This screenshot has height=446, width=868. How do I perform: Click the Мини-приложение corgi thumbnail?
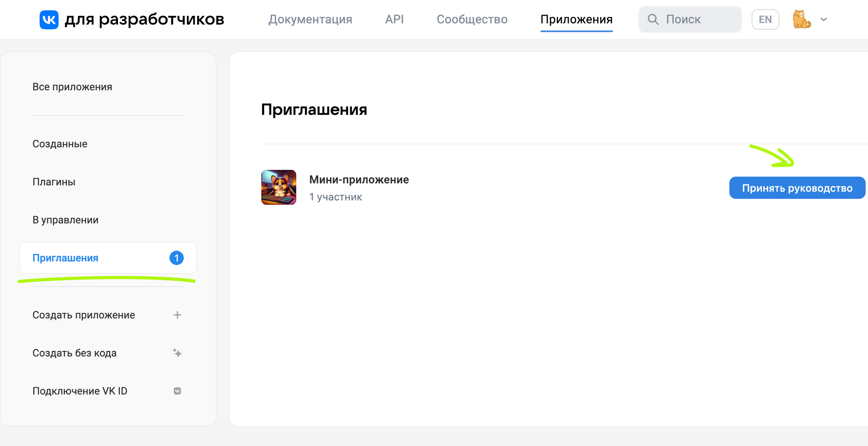click(x=279, y=187)
